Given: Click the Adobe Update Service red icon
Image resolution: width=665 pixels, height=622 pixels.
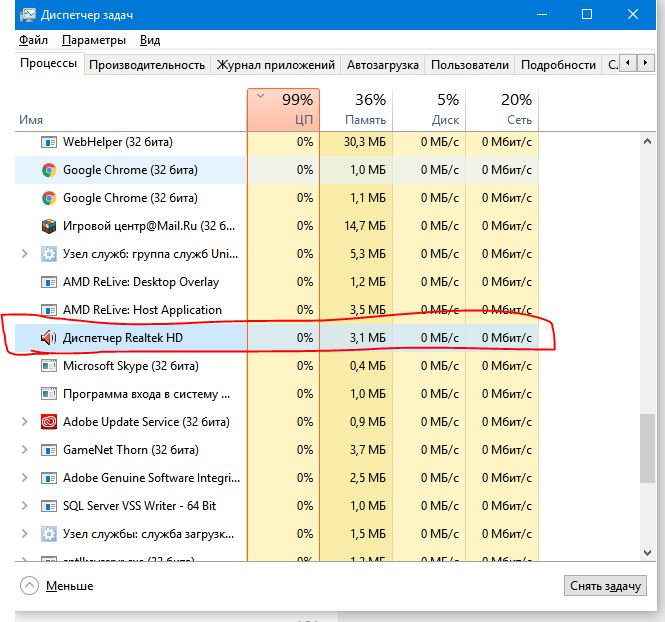Looking at the screenshot, I should click(49, 421).
